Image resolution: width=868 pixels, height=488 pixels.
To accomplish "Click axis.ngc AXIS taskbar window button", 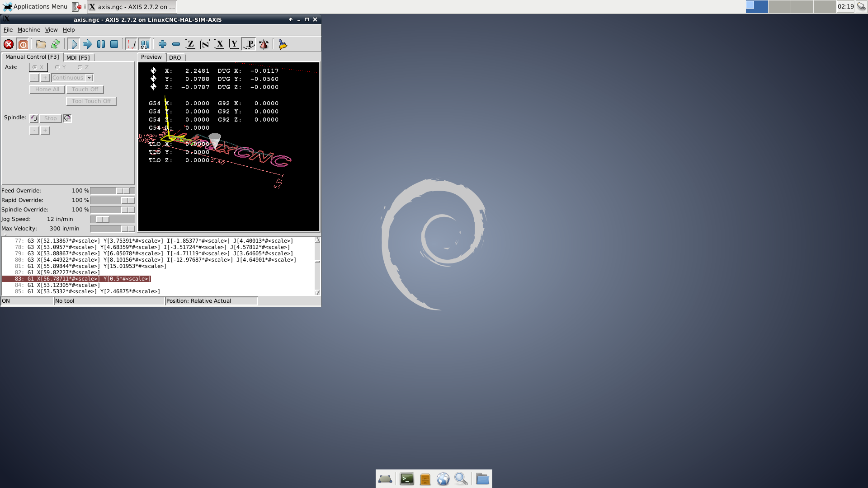I will (x=132, y=7).
